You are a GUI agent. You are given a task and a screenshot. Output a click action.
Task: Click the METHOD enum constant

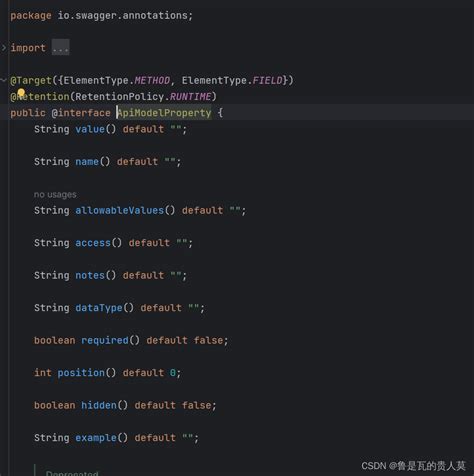coord(152,80)
